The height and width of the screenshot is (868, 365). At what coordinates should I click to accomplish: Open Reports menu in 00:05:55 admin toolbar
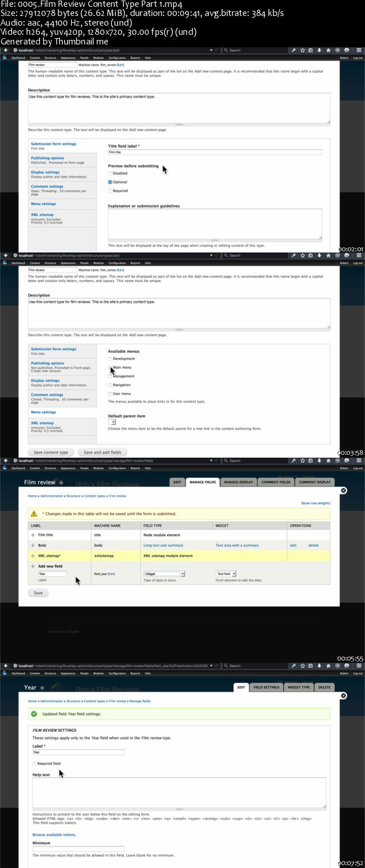pyautogui.click(x=135, y=468)
